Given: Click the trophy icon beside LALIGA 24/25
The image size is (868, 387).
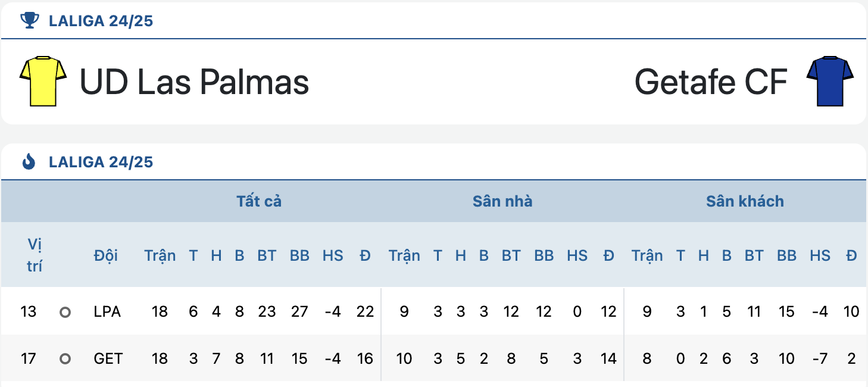Looking at the screenshot, I should 29,21.
